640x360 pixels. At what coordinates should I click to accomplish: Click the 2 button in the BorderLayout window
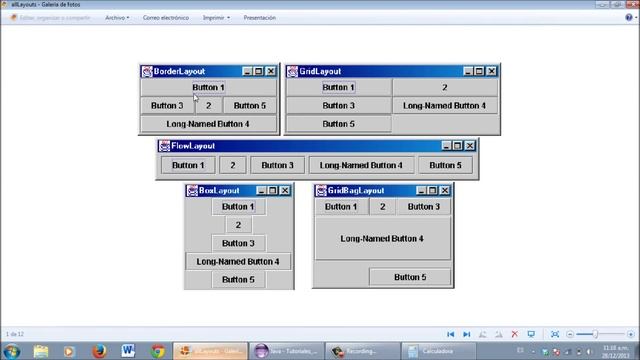tap(209, 106)
